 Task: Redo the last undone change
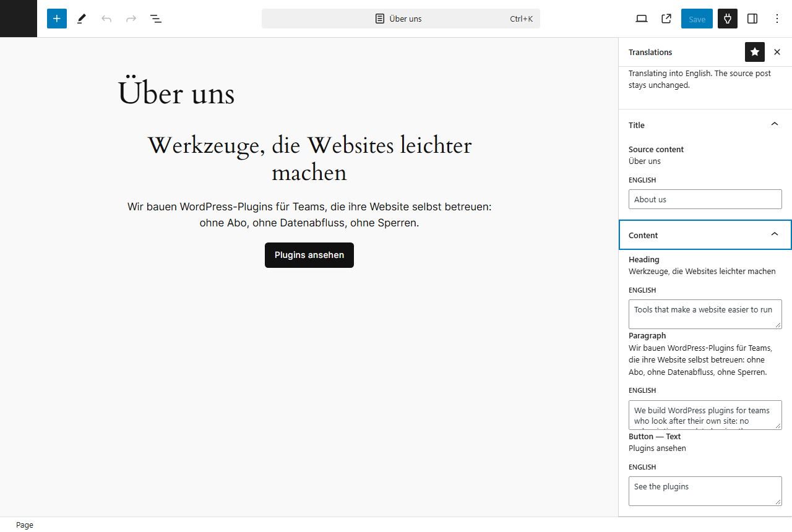pyautogui.click(x=131, y=19)
